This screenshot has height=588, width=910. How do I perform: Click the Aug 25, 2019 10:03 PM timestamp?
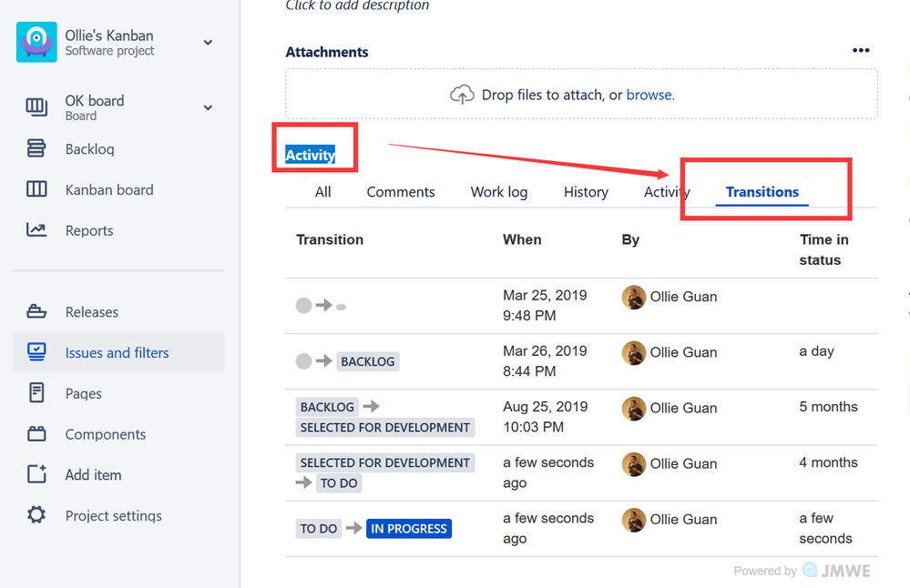click(545, 416)
